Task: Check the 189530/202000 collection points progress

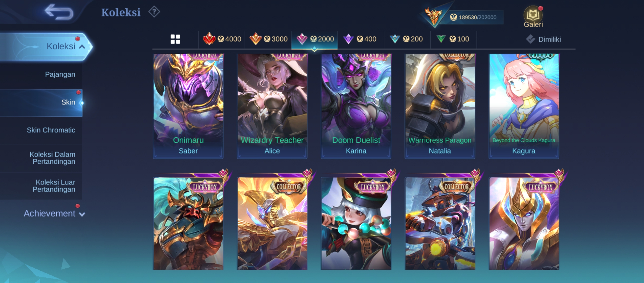Action: pos(473,17)
